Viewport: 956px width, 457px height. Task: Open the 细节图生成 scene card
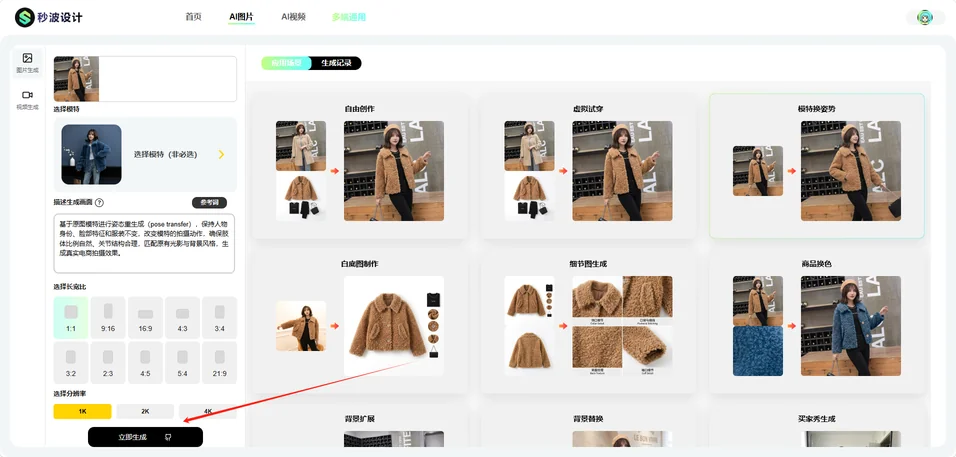(588, 321)
